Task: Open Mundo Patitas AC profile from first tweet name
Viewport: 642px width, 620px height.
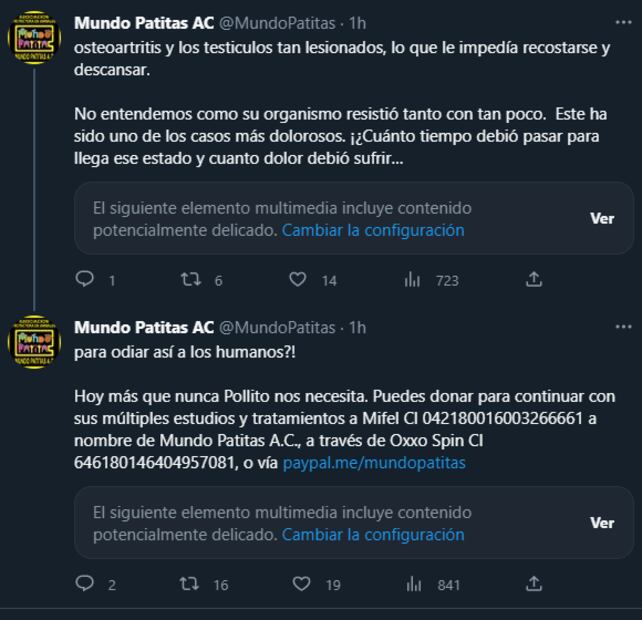Action: (144, 23)
